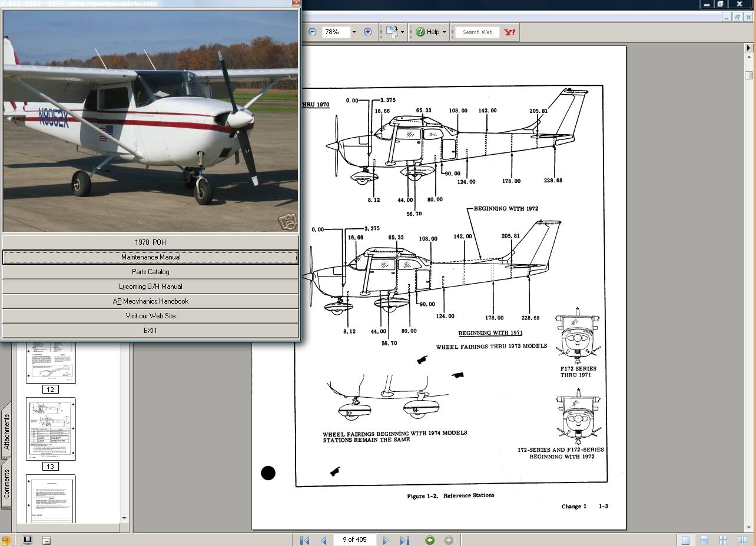756x546 pixels.
Task: Select single page layout icon
Action: 685,540
